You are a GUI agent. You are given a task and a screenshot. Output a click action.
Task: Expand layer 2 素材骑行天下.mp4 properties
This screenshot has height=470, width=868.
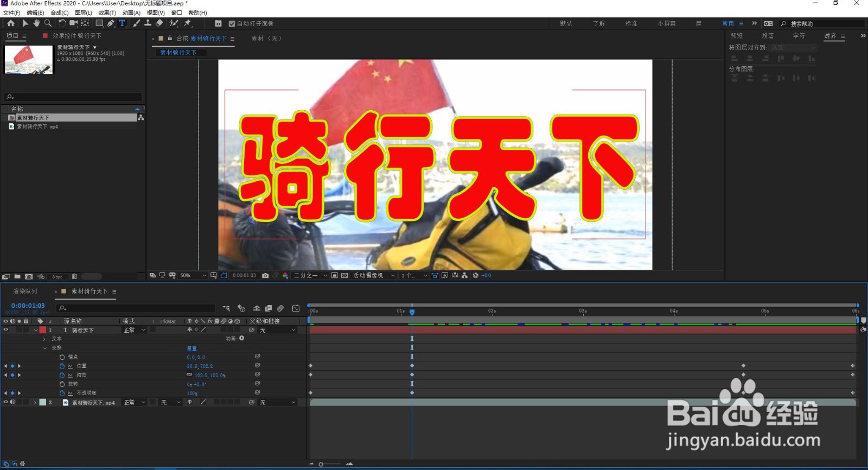coord(35,402)
